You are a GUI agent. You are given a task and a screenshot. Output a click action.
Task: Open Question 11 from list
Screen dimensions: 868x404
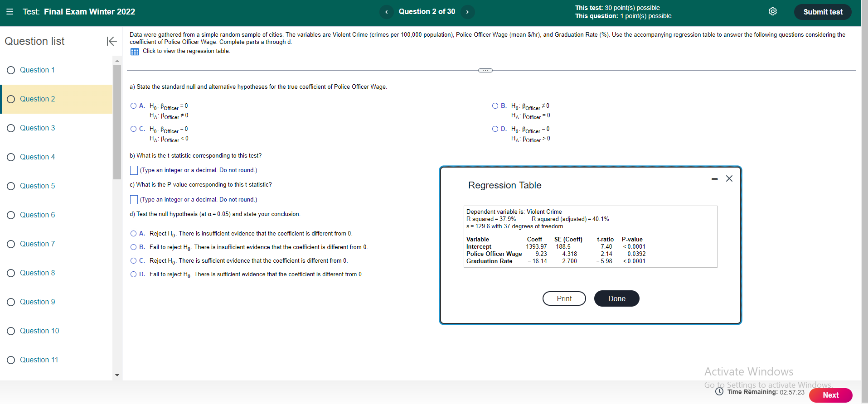pos(39,360)
